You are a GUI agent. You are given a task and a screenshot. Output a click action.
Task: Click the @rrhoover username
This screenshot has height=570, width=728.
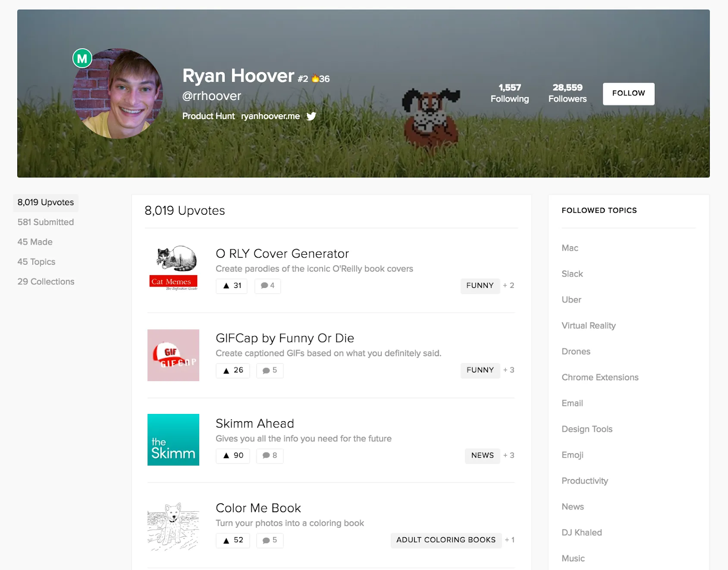coord(212,96)
